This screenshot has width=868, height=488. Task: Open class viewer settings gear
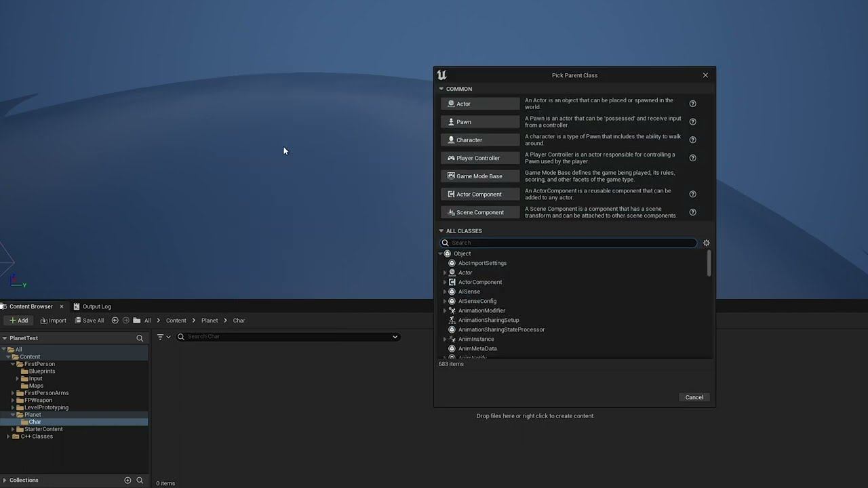click(x=706, y=243)
